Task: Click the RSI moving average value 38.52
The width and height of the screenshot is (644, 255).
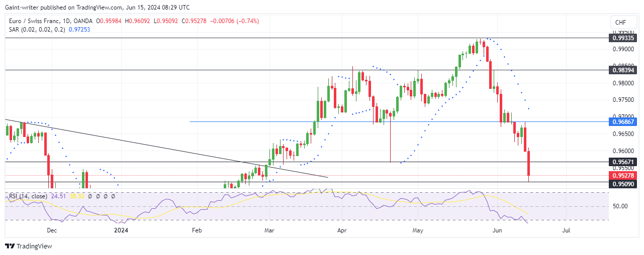Action: click(78, 196)
